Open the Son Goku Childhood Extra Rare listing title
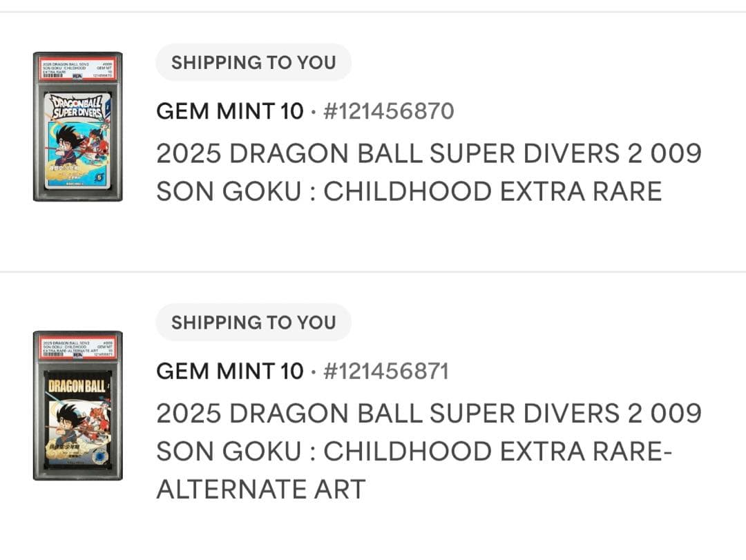This screenshot has width=746, height=560. [428, 171]
